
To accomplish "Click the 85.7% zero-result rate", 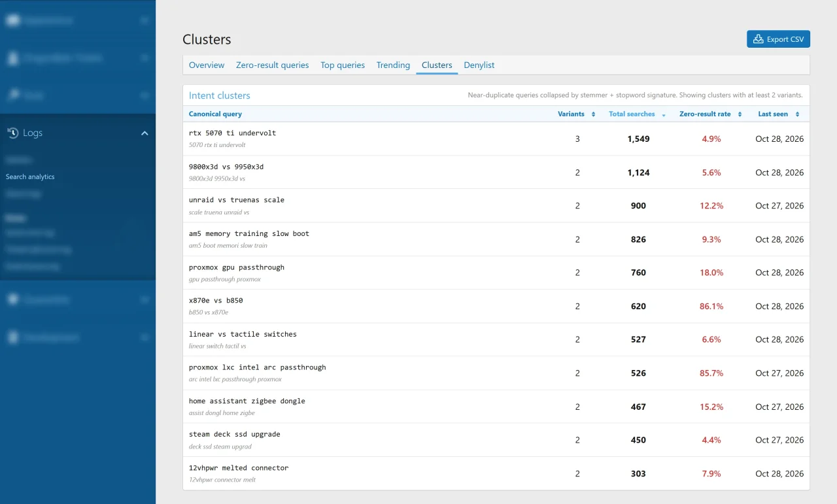I will (x=711, y=373).
